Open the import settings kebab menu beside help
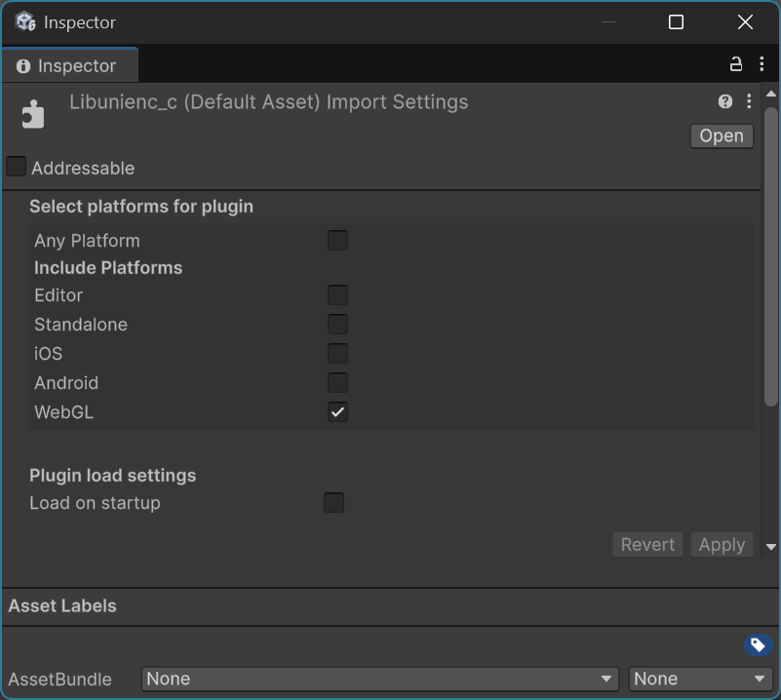Image resolution: width=781 pixels, height=700 pixels. click(x=749, y=101)
